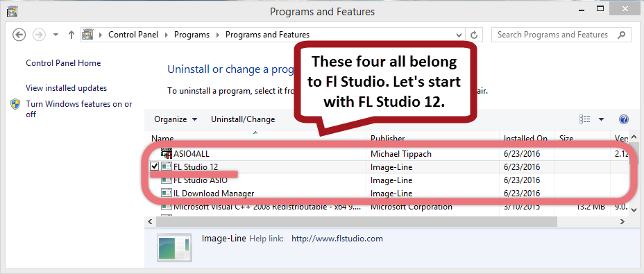Click the 3/10/2015 install date cell

pos(522,207)
